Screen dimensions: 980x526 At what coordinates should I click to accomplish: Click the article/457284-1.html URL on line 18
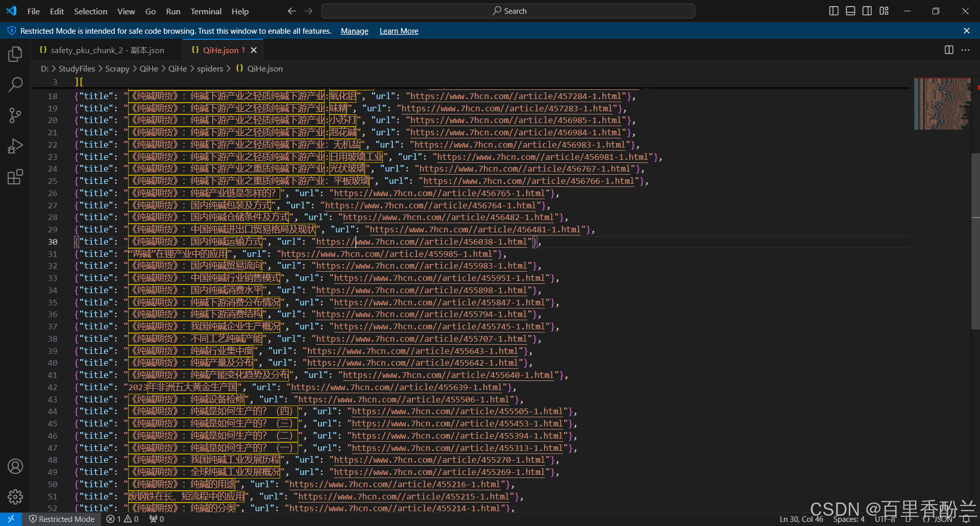pyautogui.click(x=516, y=96)
